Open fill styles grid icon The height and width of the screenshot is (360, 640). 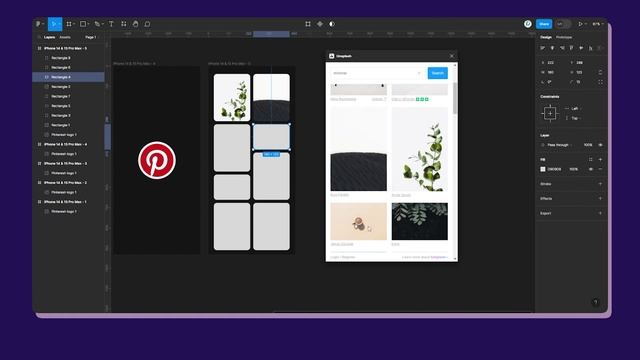coord(591,160)
